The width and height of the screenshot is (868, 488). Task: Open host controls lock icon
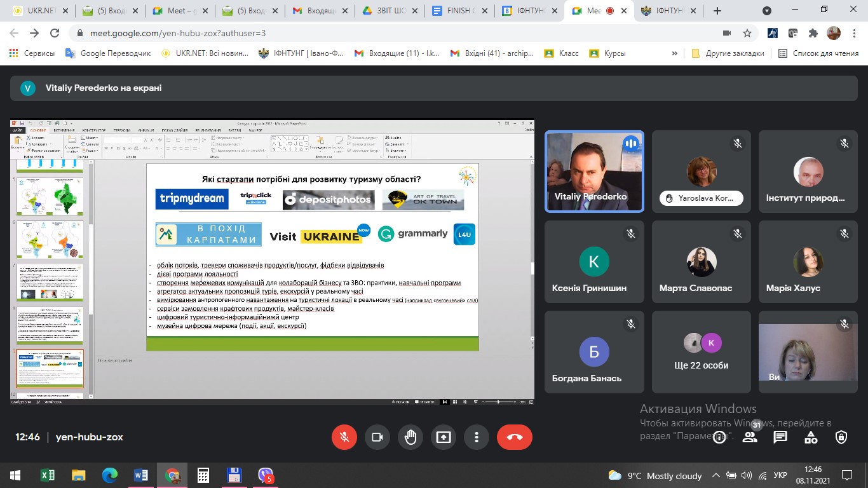[x=841, y=437]
